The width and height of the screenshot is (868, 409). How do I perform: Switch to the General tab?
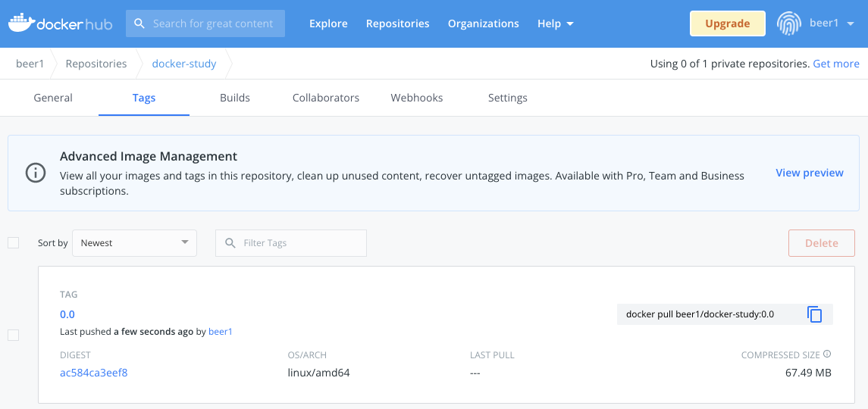pyautogui.click(x=53, y=98)
